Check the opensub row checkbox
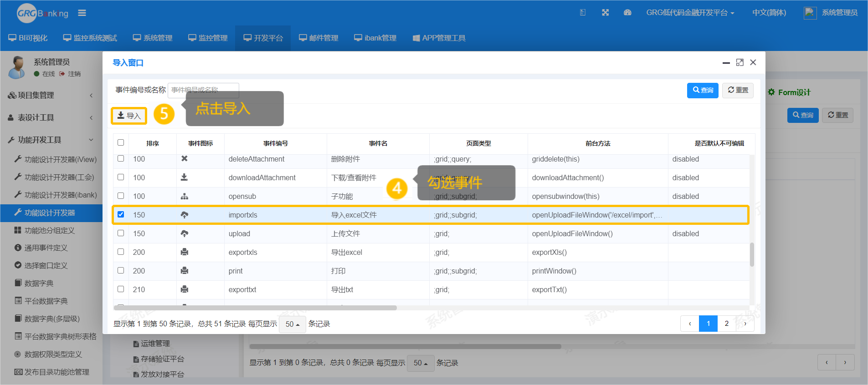This screenshot has height=385, width=868. click(121, 196)
